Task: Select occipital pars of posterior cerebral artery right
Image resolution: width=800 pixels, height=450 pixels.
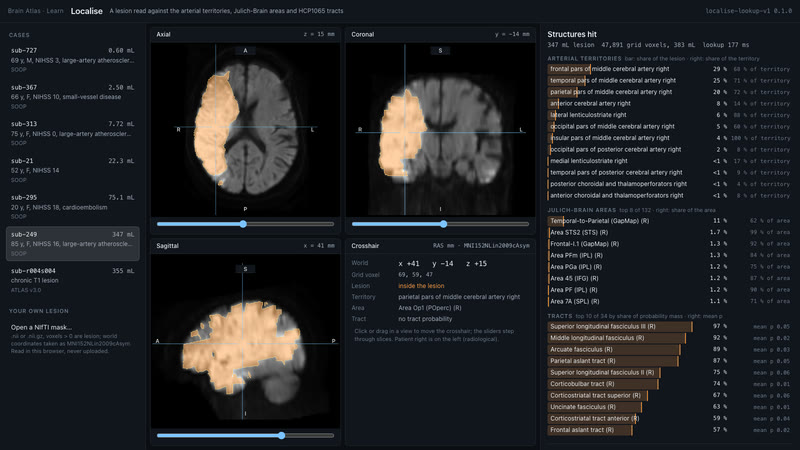Action: click(x=668, y=149)
